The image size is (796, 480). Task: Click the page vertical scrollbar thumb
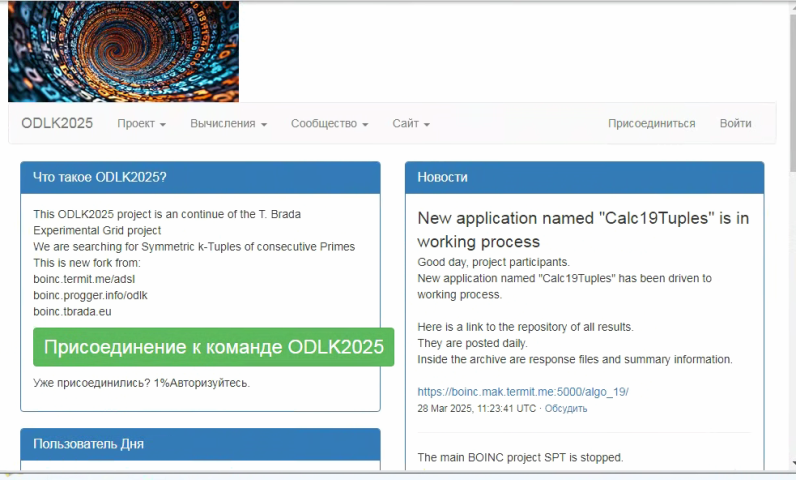coord(792,91)
